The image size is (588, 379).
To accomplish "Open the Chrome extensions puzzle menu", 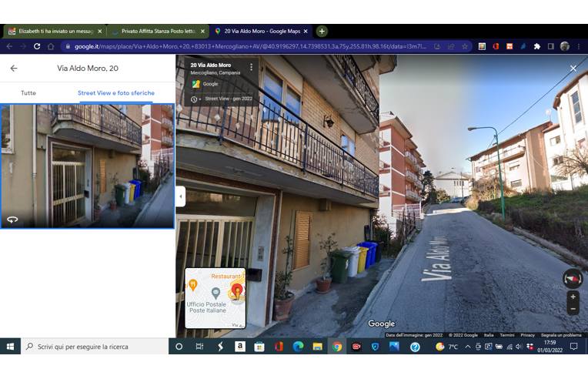I will [537, 46].
